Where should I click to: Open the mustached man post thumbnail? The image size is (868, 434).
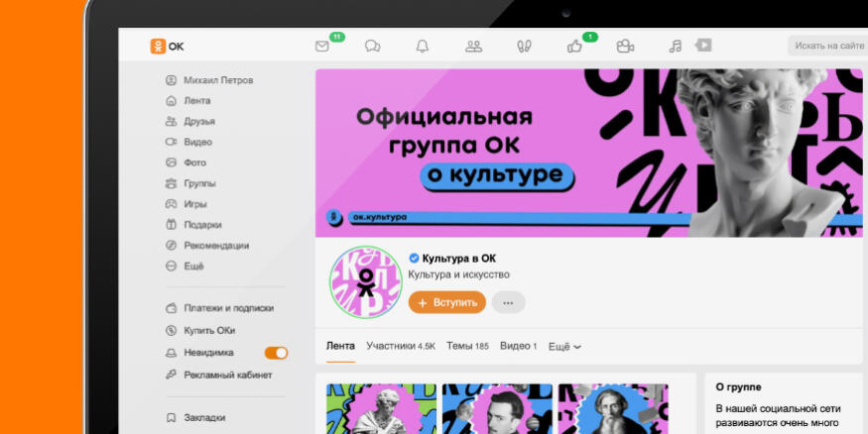tap(497, 408)
